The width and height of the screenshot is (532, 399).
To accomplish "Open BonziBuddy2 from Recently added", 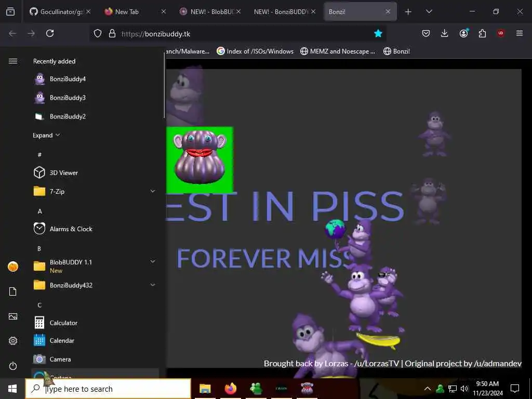I will click(95, 116).
